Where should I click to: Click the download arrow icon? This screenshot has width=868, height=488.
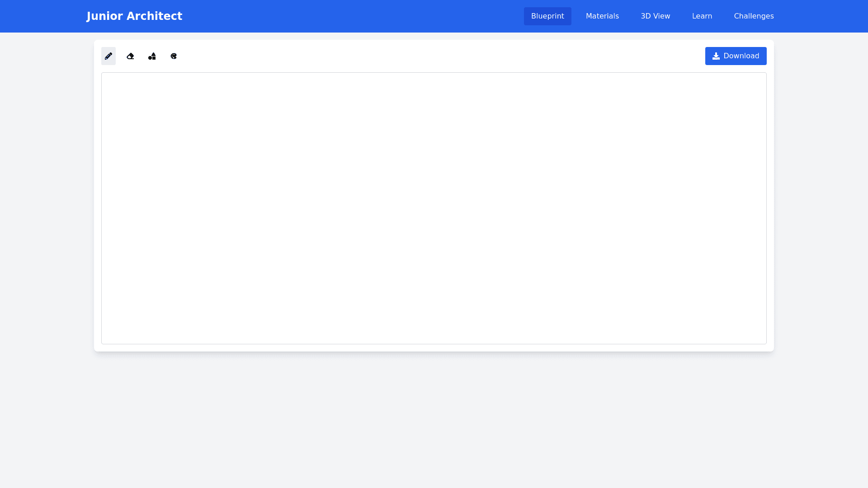tap(716, 56)
